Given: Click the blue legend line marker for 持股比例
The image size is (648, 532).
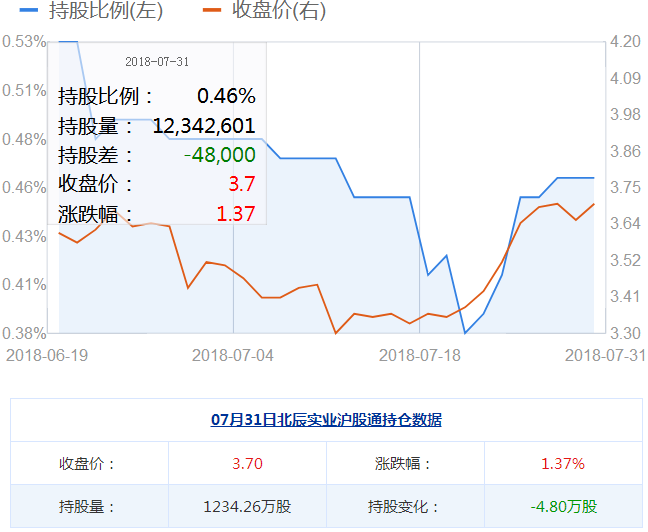Looking at the screenshot, I should point(29,10).
